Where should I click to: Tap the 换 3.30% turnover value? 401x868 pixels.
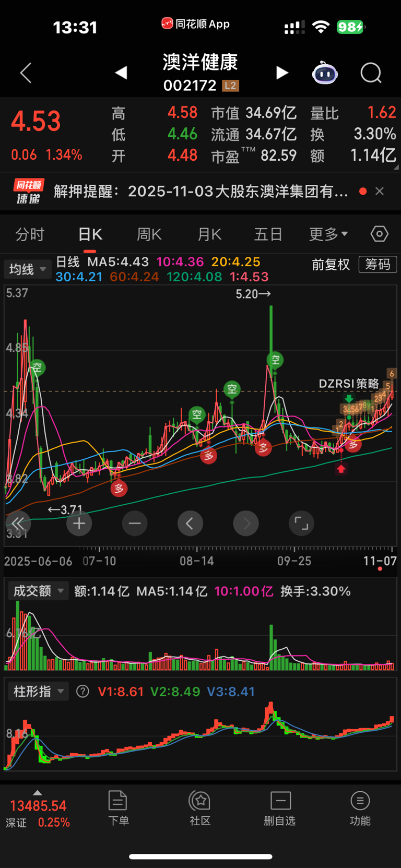(353, 134)
